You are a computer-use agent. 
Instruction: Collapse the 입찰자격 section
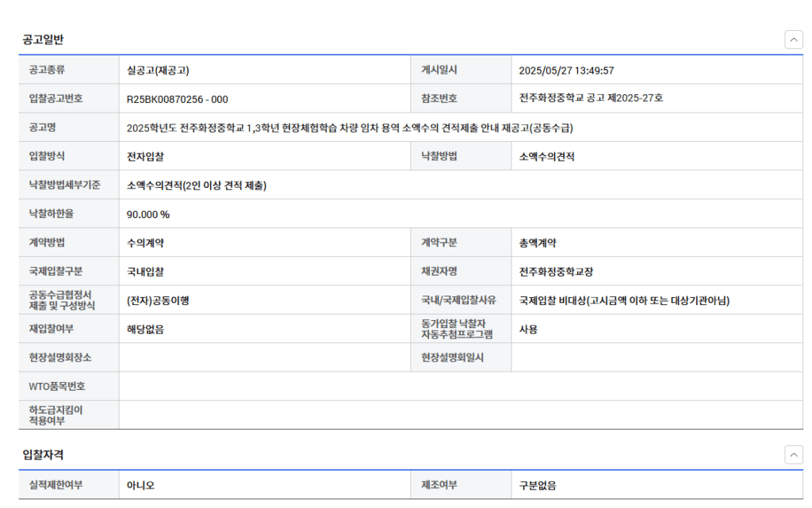click(793, 455)
